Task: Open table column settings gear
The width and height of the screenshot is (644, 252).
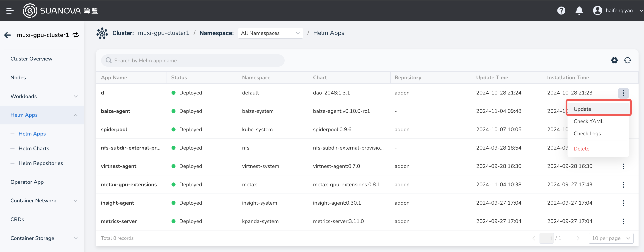Action: point(614,60)
